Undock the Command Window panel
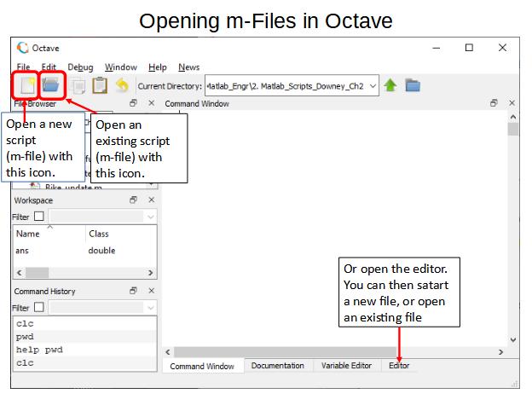The image size is (532, 411). 494,104
